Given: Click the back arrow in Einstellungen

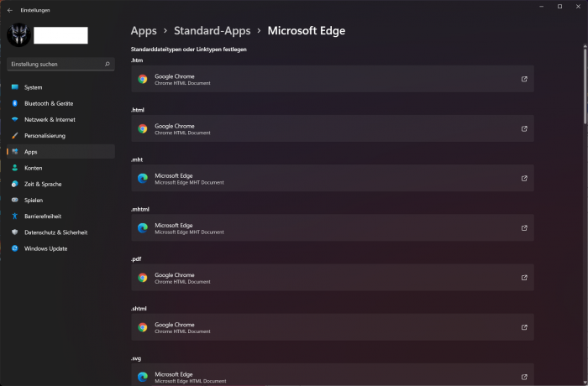Looking at the screenshot, I should [10, 11].
